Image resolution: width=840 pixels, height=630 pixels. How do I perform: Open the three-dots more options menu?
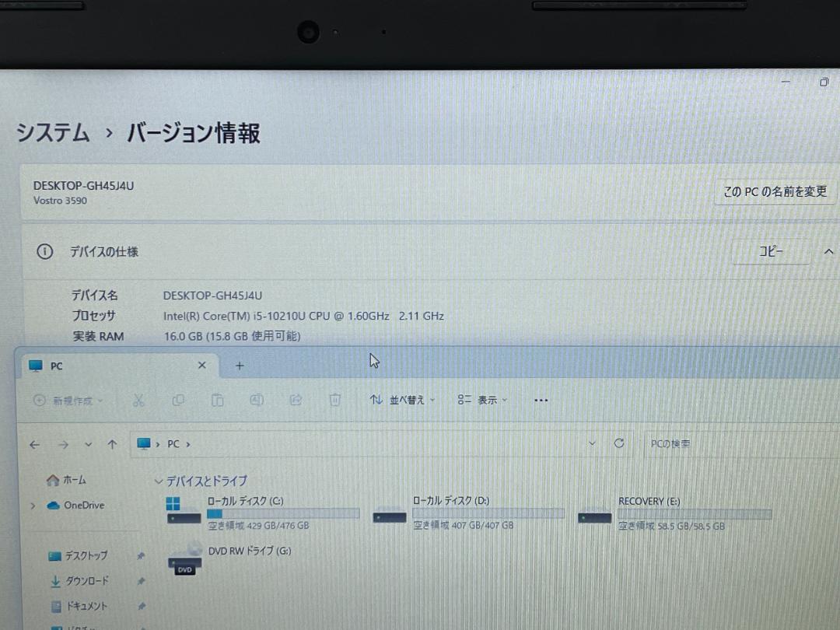[x=541, y=401]
